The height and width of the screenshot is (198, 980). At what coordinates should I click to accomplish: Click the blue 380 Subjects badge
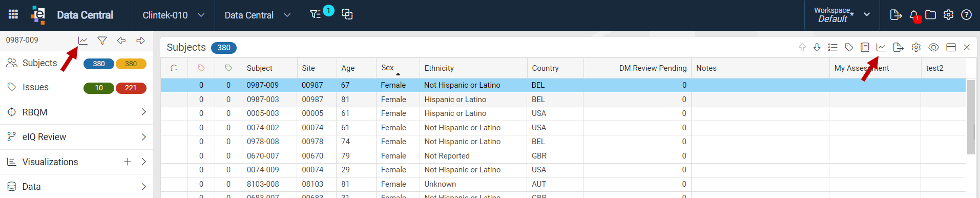[x=99, y=64]
